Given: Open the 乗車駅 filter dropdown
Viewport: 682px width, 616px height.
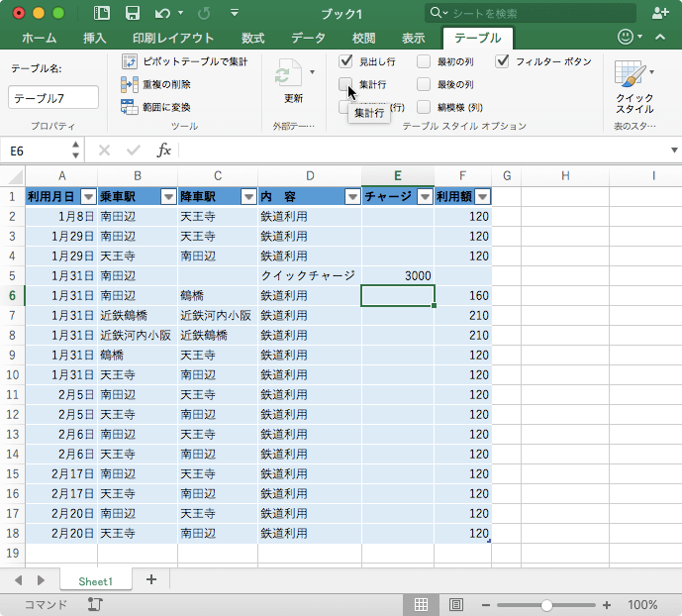Looking at the screenshot, I should 168,197.
